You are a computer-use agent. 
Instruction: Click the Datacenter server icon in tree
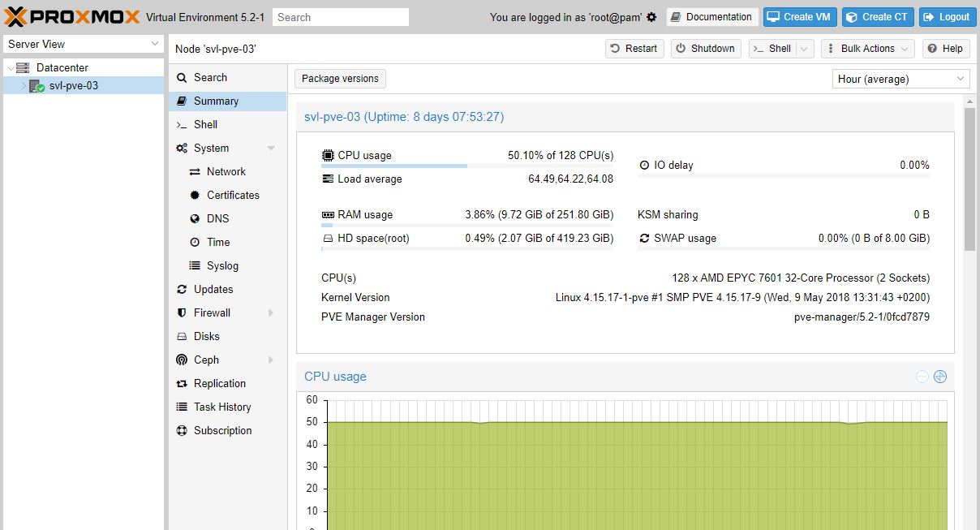(x=23, y=67)
